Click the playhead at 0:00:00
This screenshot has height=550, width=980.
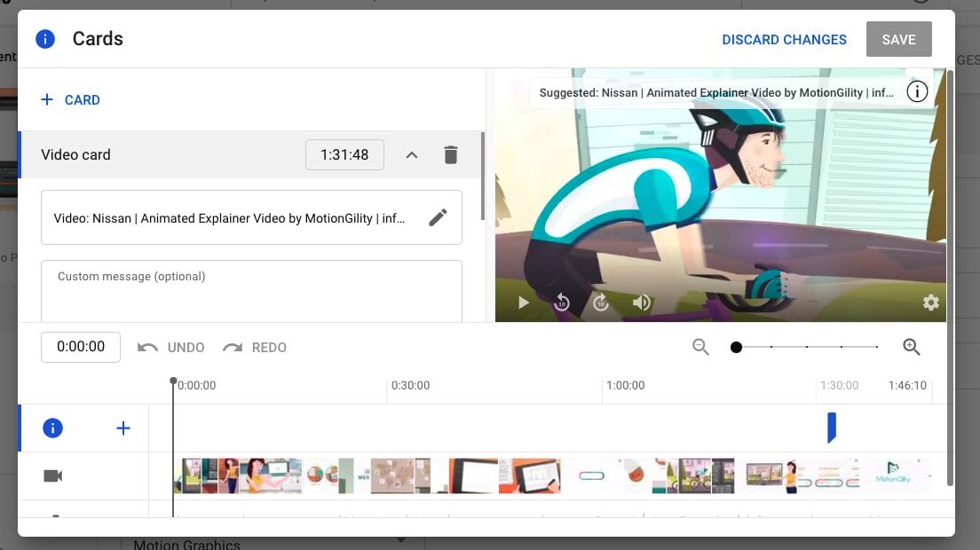pyautogui.click(x=173, y=381)
